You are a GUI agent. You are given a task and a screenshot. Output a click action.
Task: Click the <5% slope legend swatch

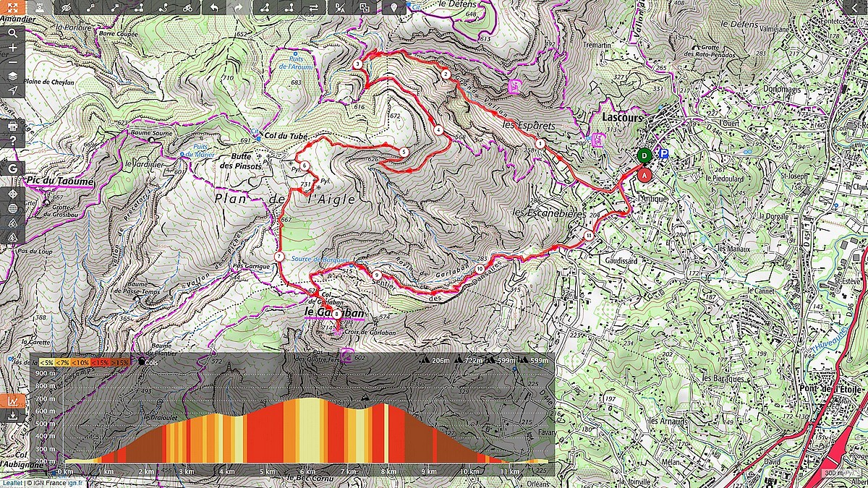click(x=46, y=363)
